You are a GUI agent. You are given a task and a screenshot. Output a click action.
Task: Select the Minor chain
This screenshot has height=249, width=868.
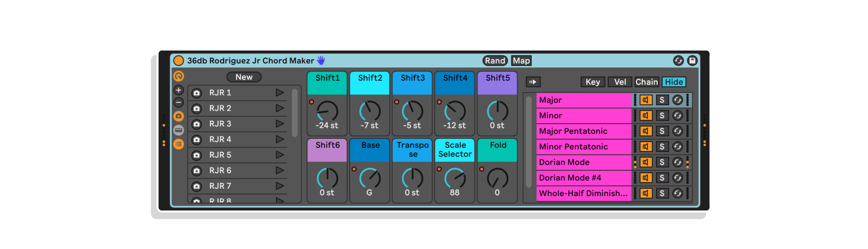[584, 116]
